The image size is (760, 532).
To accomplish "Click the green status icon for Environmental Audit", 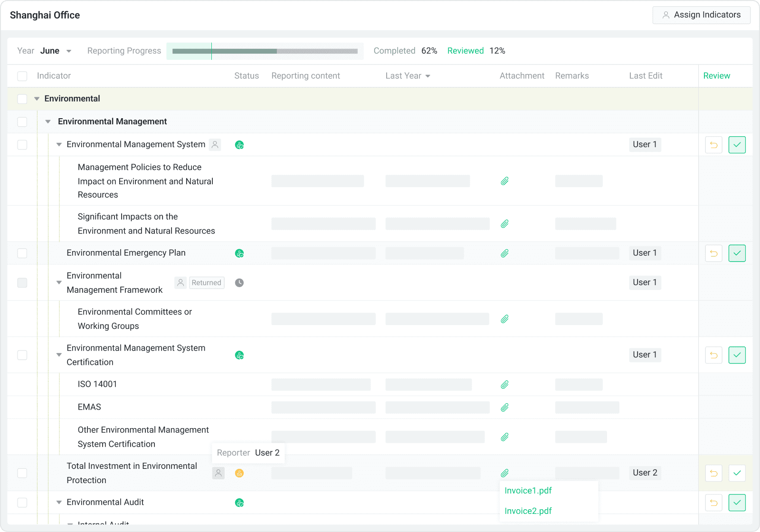I will point(239,503).
